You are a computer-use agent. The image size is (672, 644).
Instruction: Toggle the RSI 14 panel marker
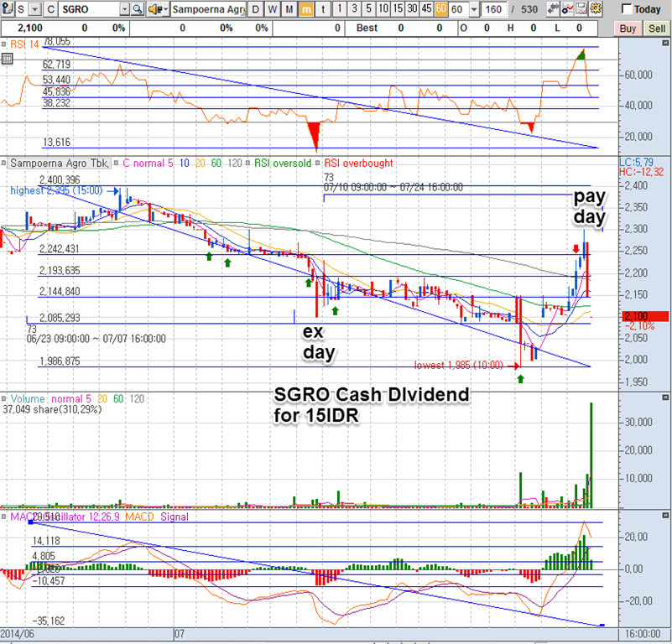[4, 44]
